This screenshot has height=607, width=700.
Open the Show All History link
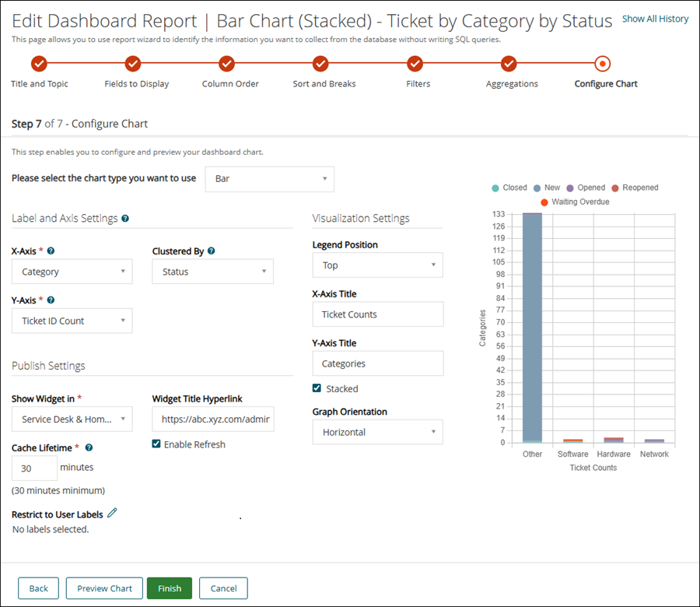click(655, 19)
